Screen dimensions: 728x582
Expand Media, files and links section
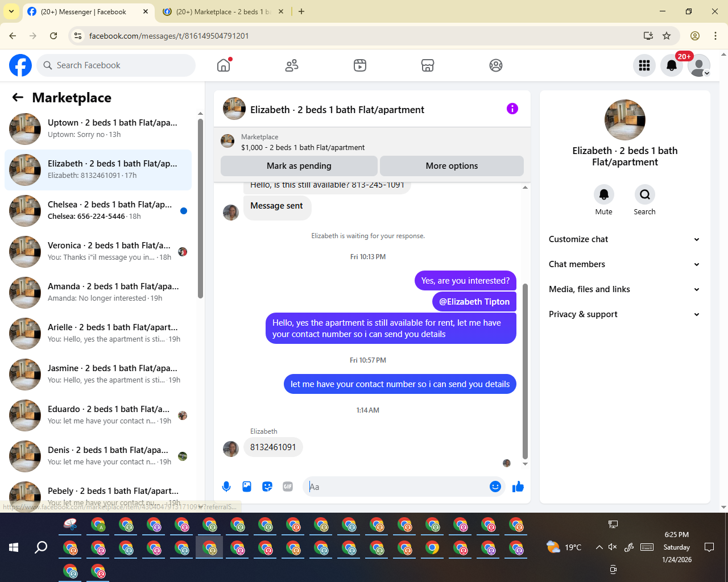coord(624,289)
